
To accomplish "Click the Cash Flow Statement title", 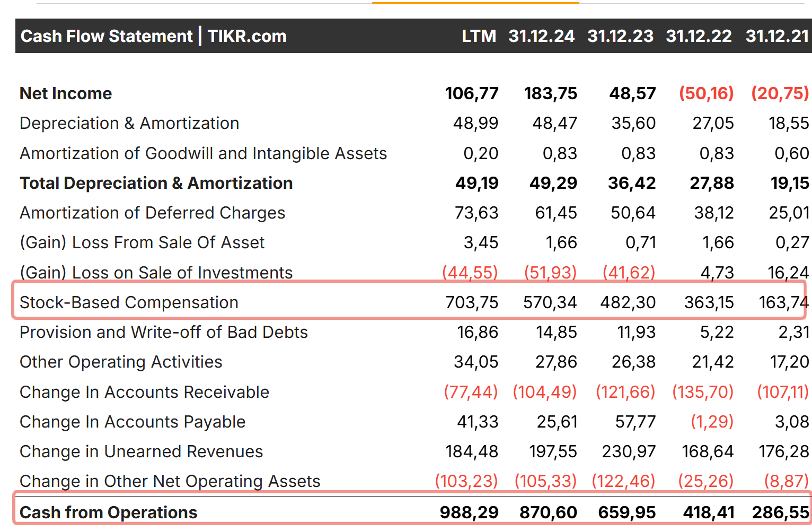I will pos(107,36).
